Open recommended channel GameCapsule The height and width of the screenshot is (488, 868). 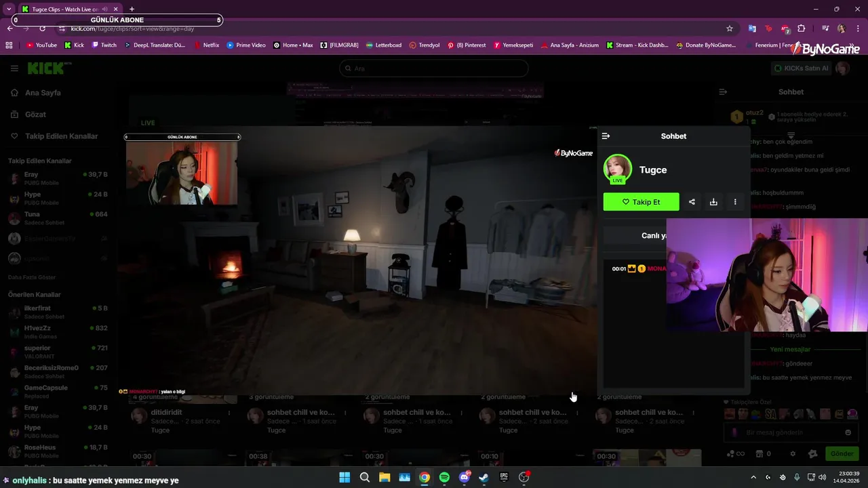tap(58, 391)
